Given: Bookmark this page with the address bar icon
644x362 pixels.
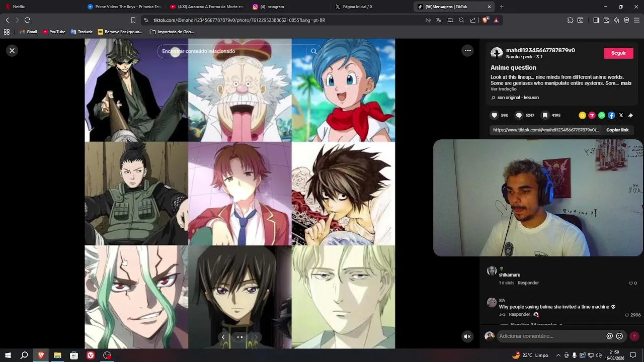Looking at the screenshot, I should click(133, 20).
